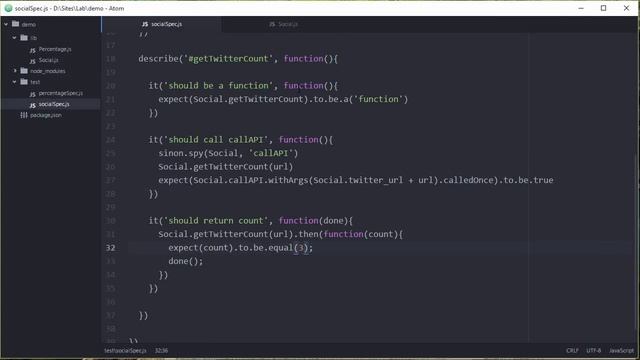Image resolution: width=640 pixels, height=360 pixels.
Task: Click line number 24 in gutter
Action: point(111,140)
